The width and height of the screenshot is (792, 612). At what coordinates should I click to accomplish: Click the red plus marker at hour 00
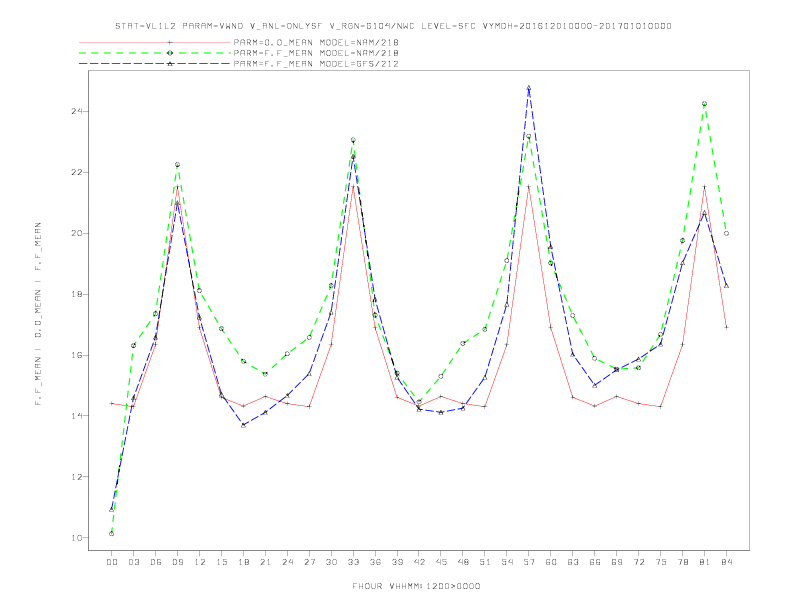pos(112,403)
